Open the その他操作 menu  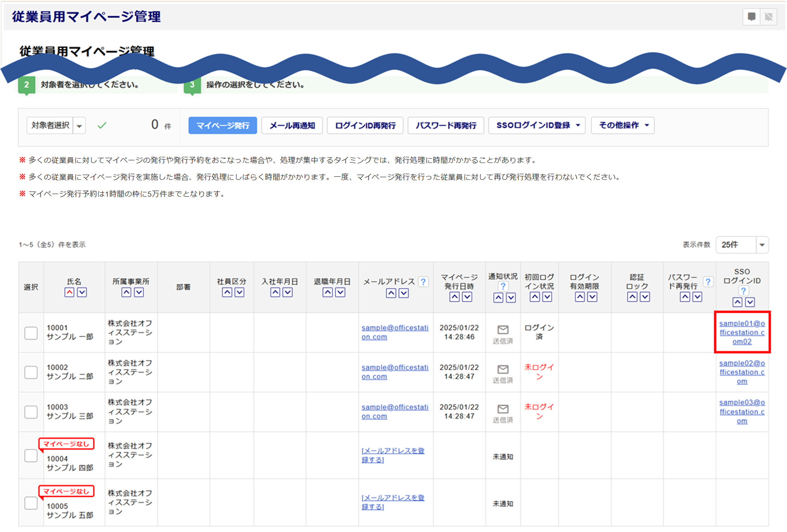point(623,126)
